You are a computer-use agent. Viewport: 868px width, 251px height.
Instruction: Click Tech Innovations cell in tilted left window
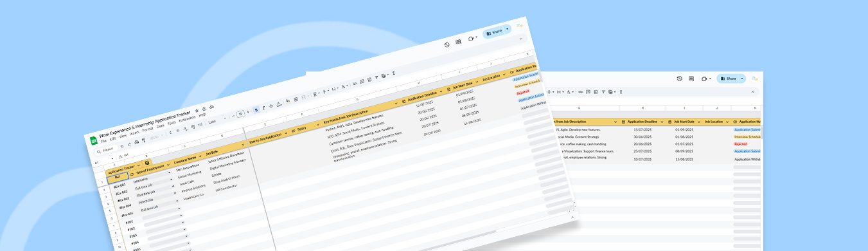coord(188,167)
